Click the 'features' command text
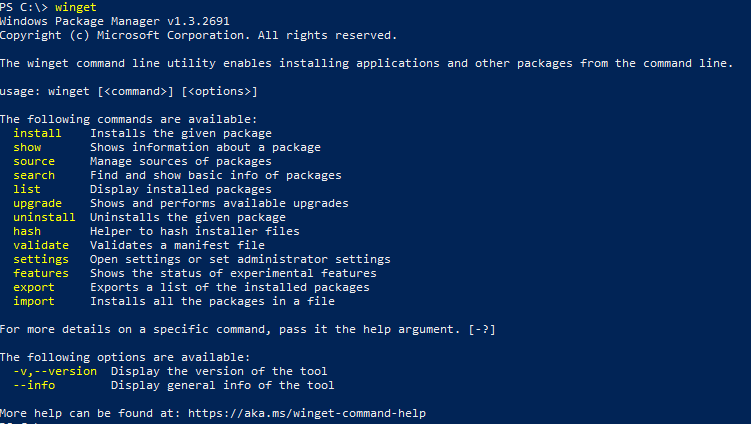The image size is (751, 424). (x=41, y=273)
